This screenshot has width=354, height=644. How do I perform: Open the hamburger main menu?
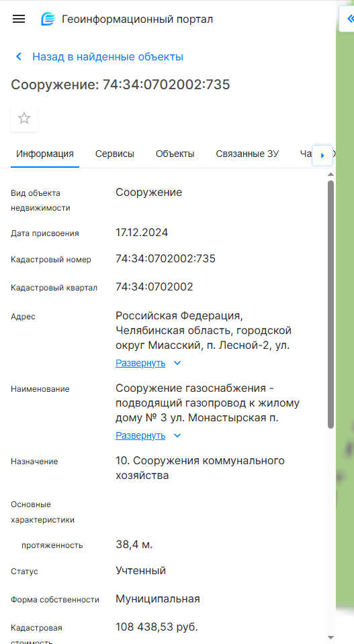[19, 19]
